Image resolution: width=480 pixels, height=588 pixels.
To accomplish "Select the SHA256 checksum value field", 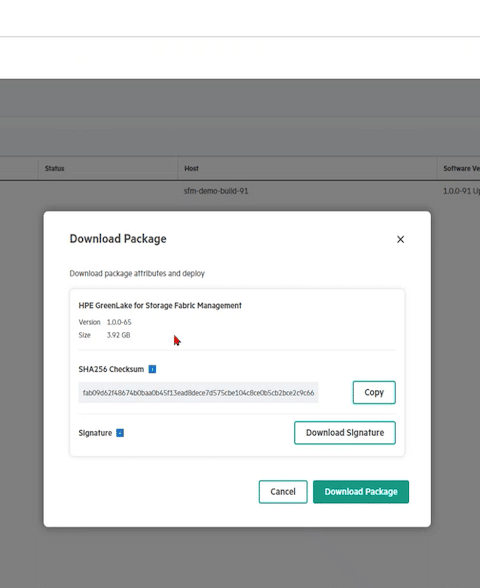I will point(198,393).
